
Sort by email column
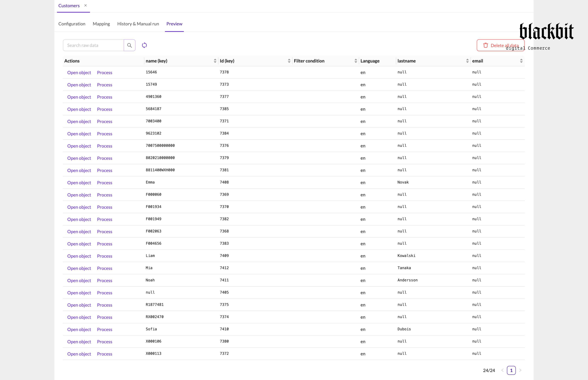coord(521,61)
